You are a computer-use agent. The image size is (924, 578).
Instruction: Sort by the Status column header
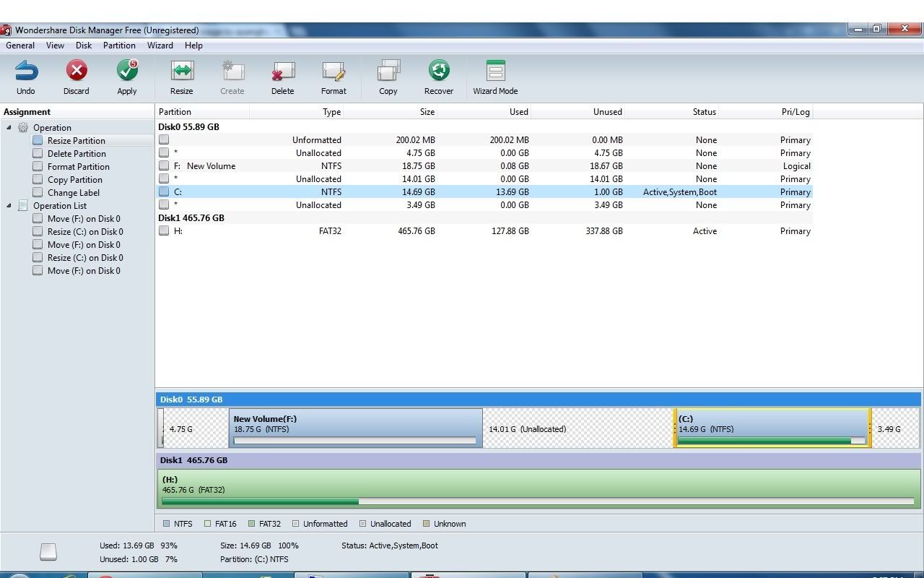point(672,112)
